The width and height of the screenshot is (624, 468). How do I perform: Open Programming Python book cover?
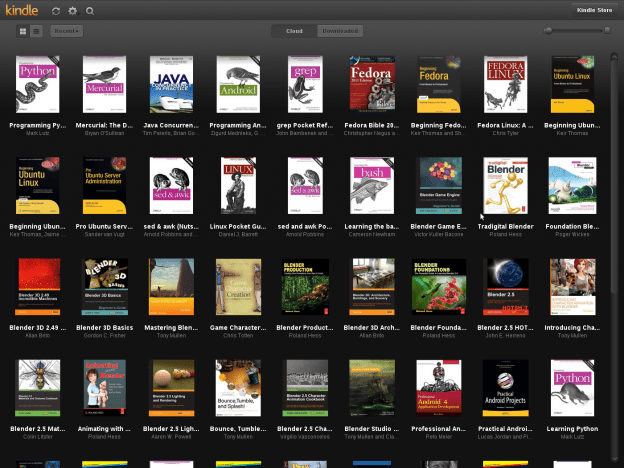coord(37,84)
